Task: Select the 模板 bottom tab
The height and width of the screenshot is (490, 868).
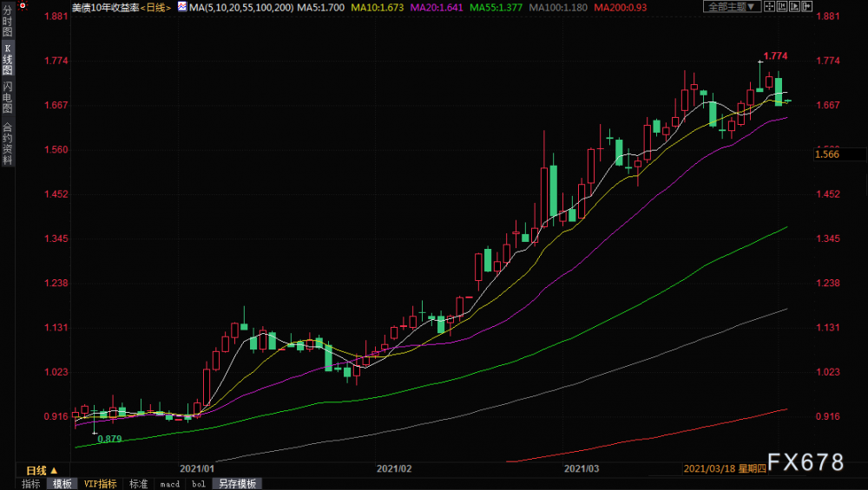Action: point(62,484)
